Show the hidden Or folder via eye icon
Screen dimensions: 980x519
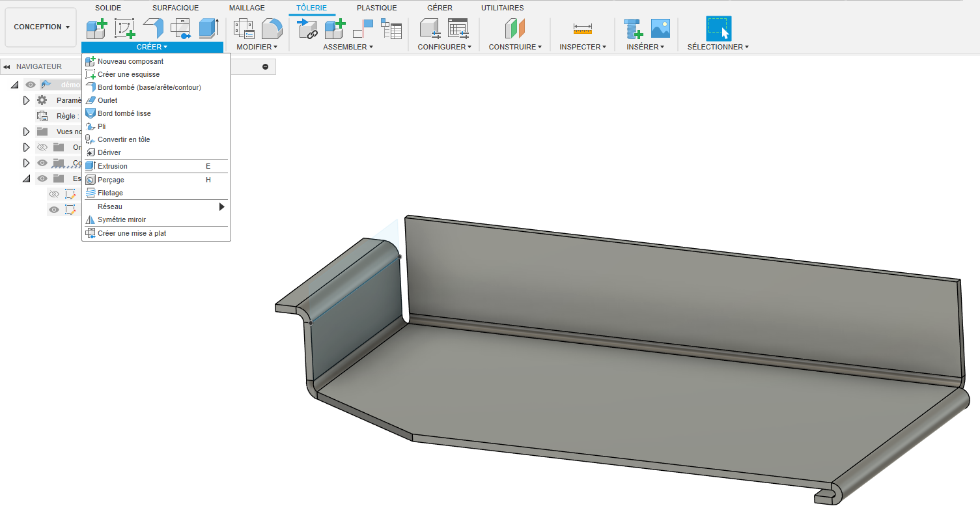click(x=42, y=147)
